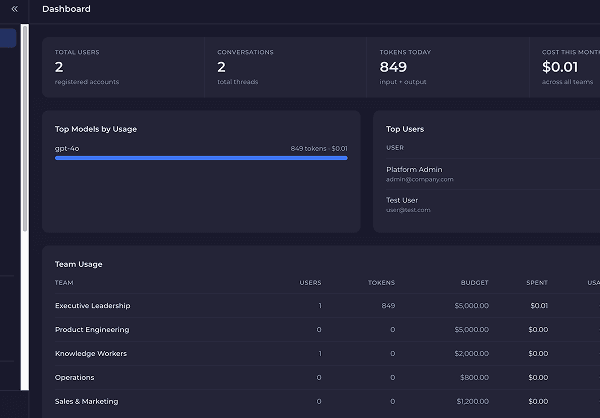Click the 849 tokens · $0.01 label
Screen dimensions: 600x418
click(x=319, y=149)
